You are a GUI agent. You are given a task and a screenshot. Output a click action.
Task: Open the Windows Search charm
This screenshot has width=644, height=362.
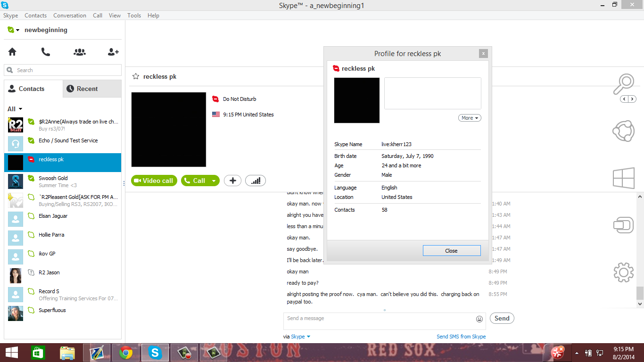pyautogui.click(x=623, y=85)
